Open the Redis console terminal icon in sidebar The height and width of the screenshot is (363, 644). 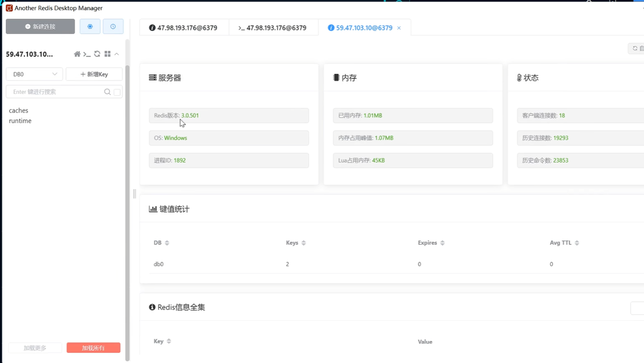coord(87,54)
